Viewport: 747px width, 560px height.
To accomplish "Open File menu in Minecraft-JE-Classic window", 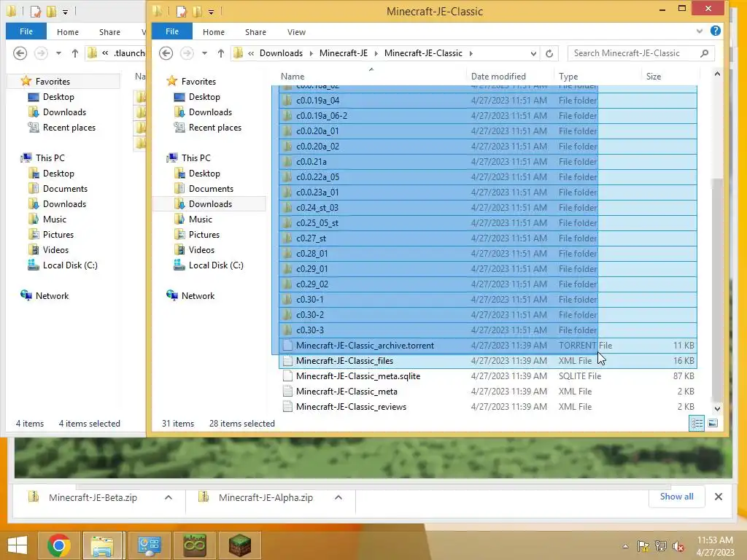I will (x=172, y=31).
